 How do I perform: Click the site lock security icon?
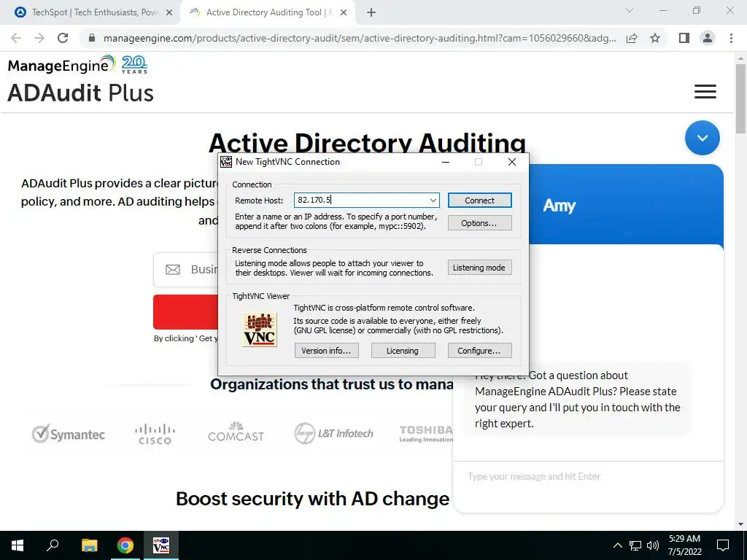pos(92,38)
